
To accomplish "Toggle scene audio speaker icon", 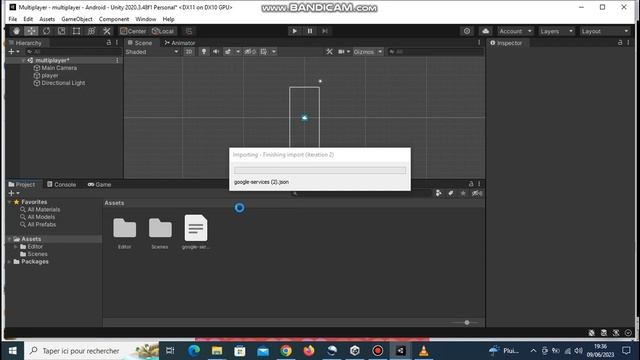I will (216, 52).
